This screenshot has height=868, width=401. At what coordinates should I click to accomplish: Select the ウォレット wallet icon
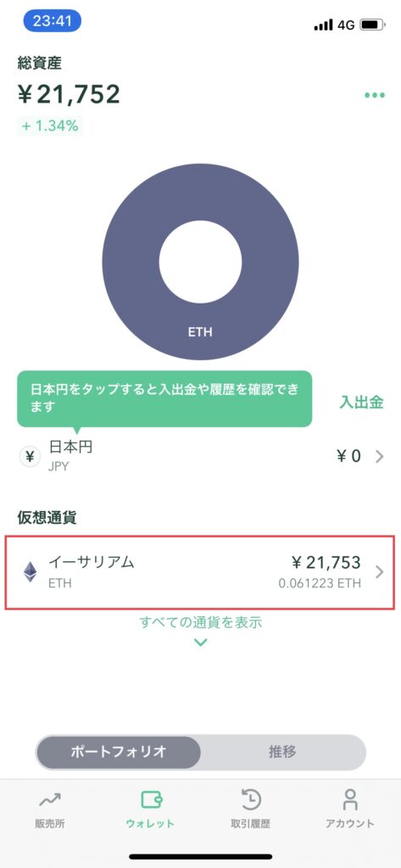(151, 800)
